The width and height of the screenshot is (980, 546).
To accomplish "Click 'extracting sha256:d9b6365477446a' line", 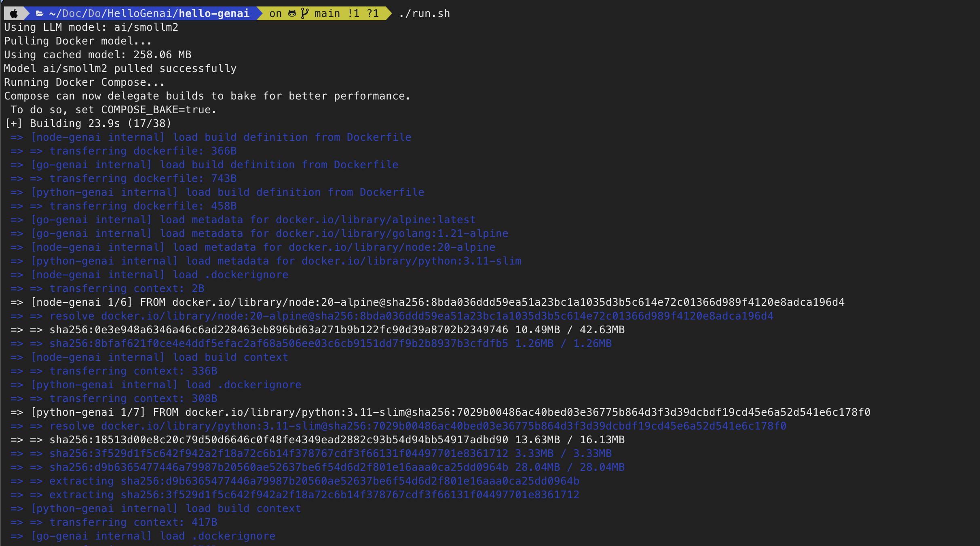I will (295, 481).
